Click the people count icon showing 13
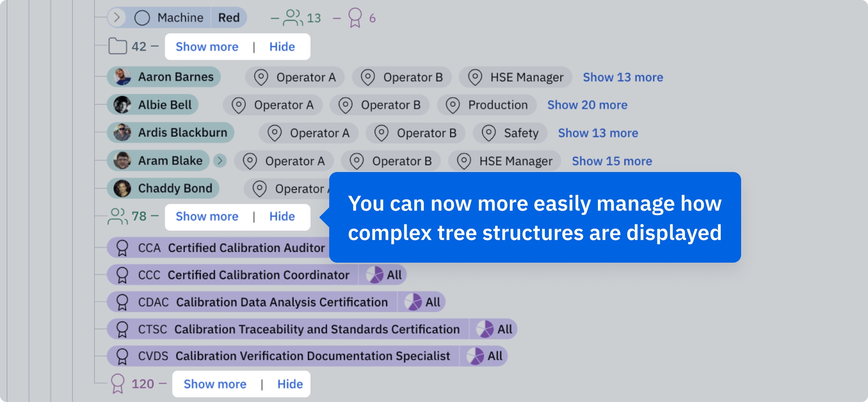Viewport: 868px width, 402px height. click(293, 18)
